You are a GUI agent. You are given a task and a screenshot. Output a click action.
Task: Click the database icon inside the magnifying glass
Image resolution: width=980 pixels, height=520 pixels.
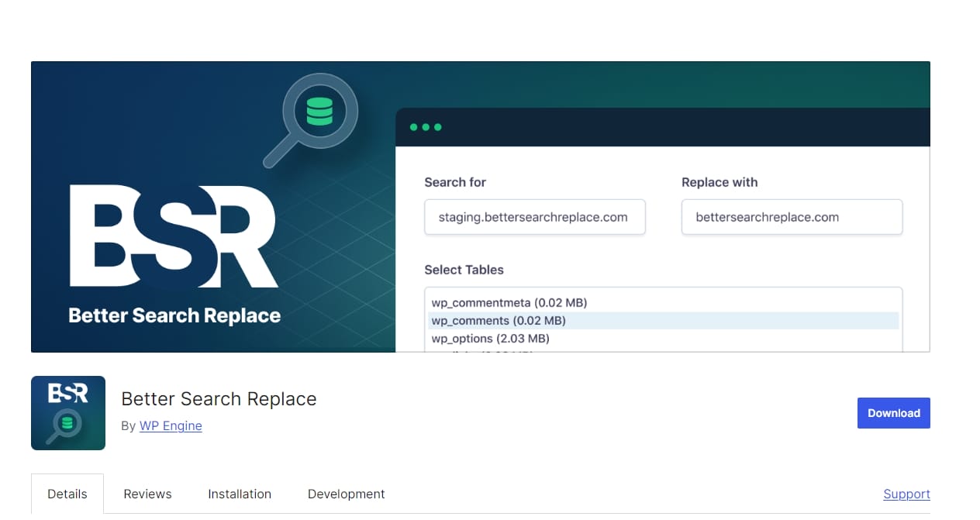(x=322, y=111)
